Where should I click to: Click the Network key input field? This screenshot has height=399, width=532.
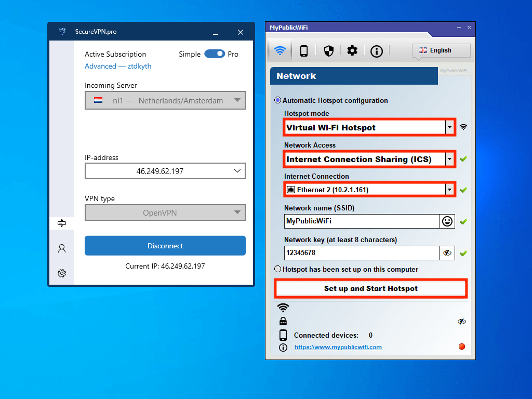(362, 253)
